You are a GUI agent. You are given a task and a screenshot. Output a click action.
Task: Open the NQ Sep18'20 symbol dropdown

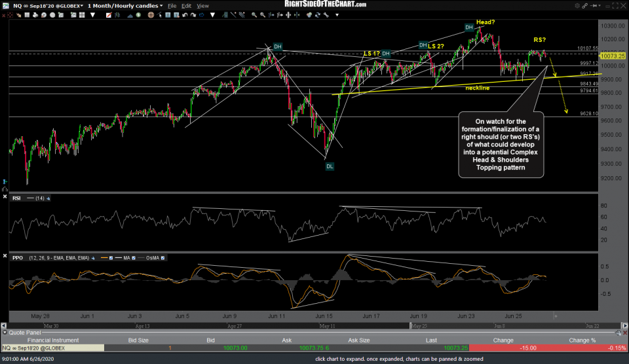(x=48, y=6)
